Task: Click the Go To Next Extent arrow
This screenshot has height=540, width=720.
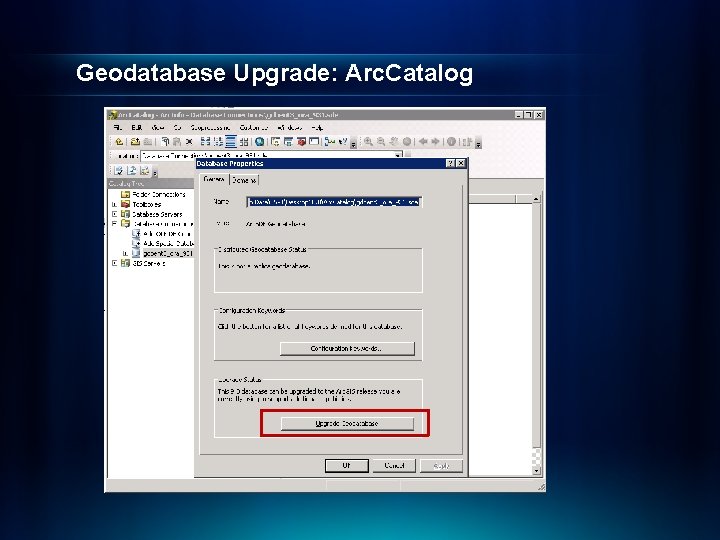Action: tap(435, 142)
